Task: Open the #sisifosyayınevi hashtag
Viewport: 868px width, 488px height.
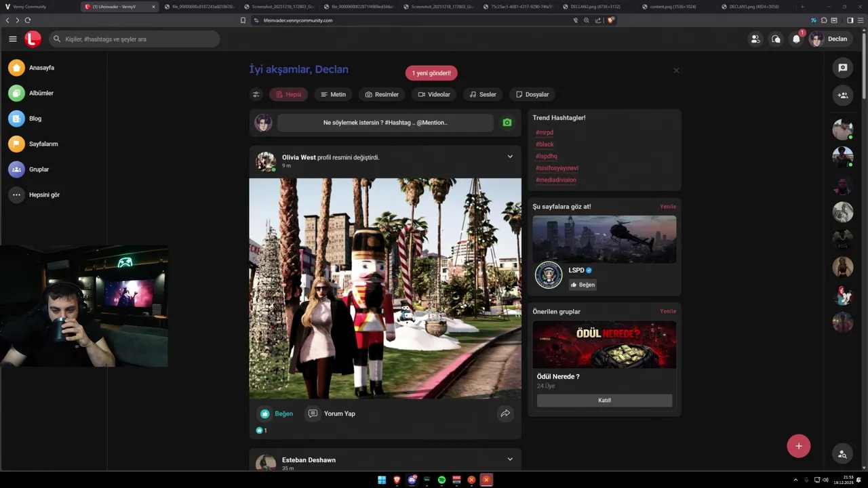Action: 557,168
